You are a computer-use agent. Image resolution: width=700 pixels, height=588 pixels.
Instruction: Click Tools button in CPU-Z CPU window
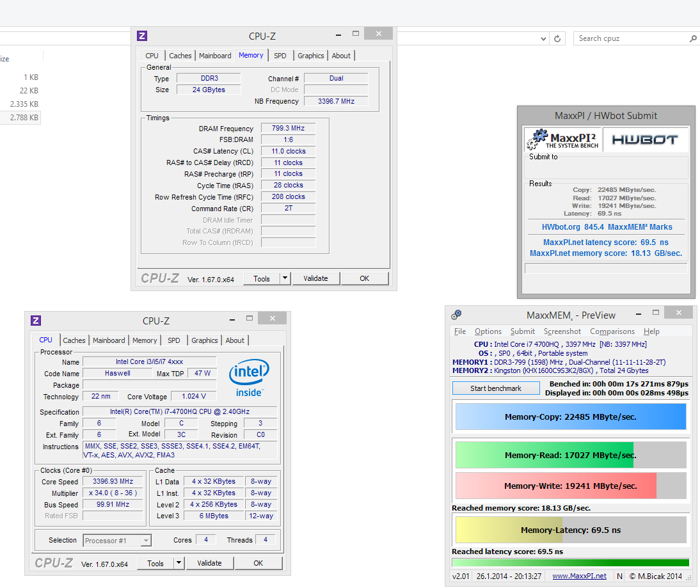click(155, 564)
